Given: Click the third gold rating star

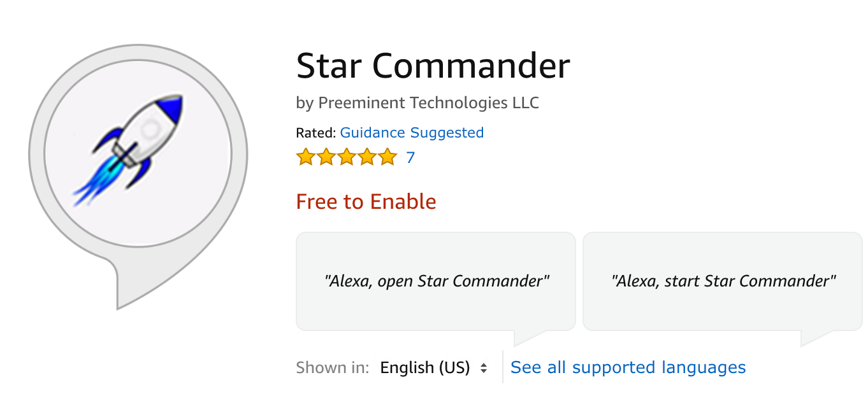Looking at the screenshot, I should [x=347, y=157].
